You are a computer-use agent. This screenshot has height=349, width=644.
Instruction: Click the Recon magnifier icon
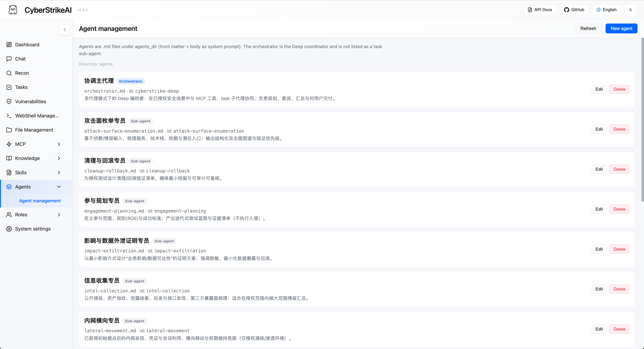(x=9, y=73)
